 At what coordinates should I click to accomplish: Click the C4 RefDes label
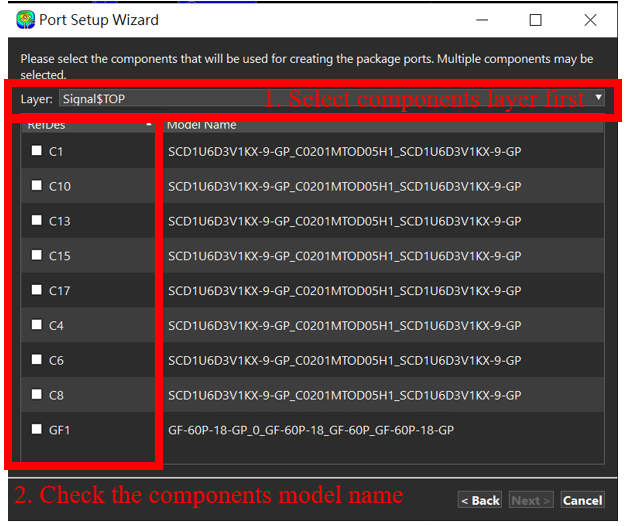click(x=56, y=326)
